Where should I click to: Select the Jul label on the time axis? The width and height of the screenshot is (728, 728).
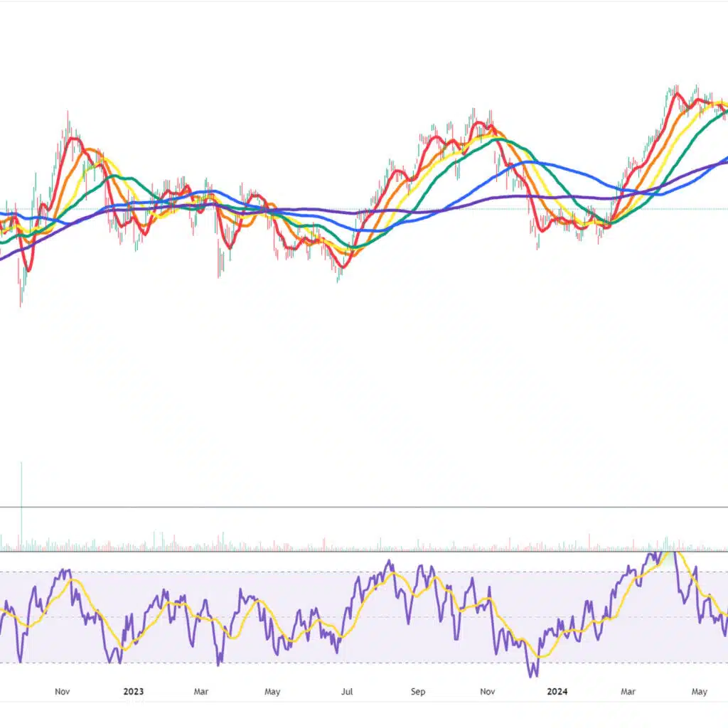[x=347, y=691]
